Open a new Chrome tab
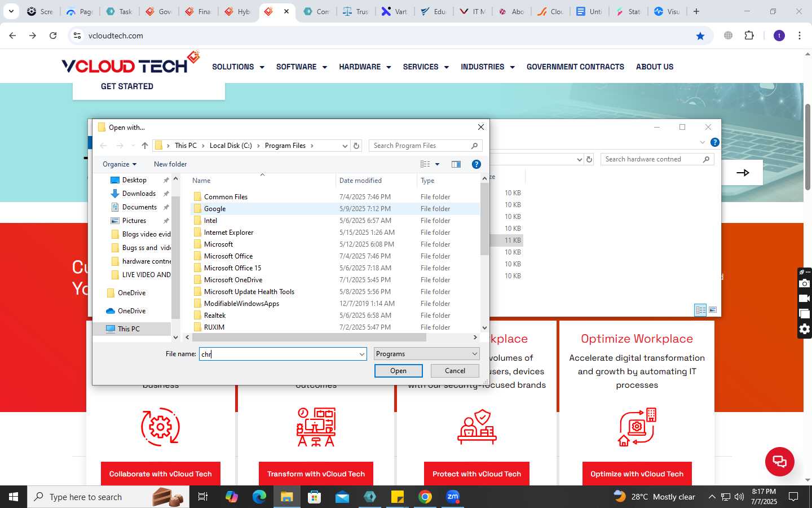The width and height of the screenshot is (812, 508). (x=696, y=11)
